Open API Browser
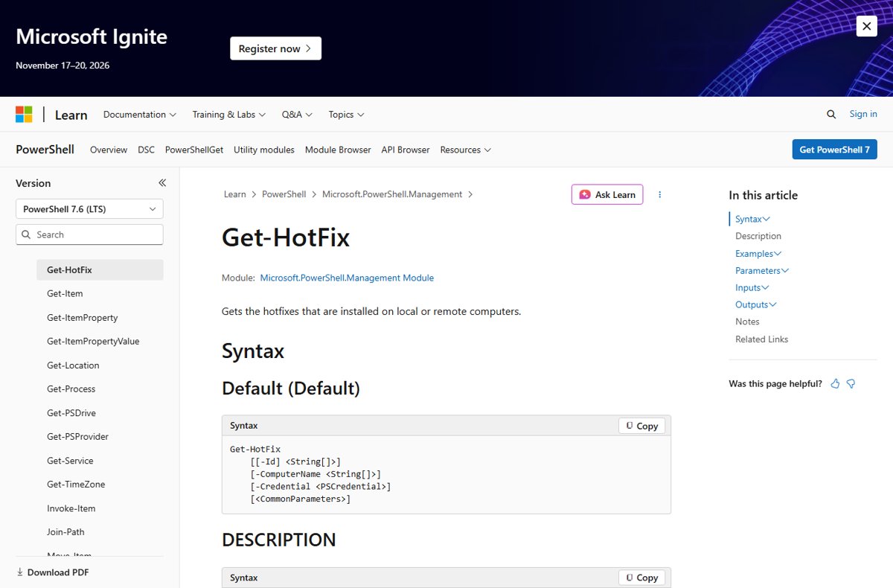Viewport: 893px width, 588px height. (x=406, y=150)
